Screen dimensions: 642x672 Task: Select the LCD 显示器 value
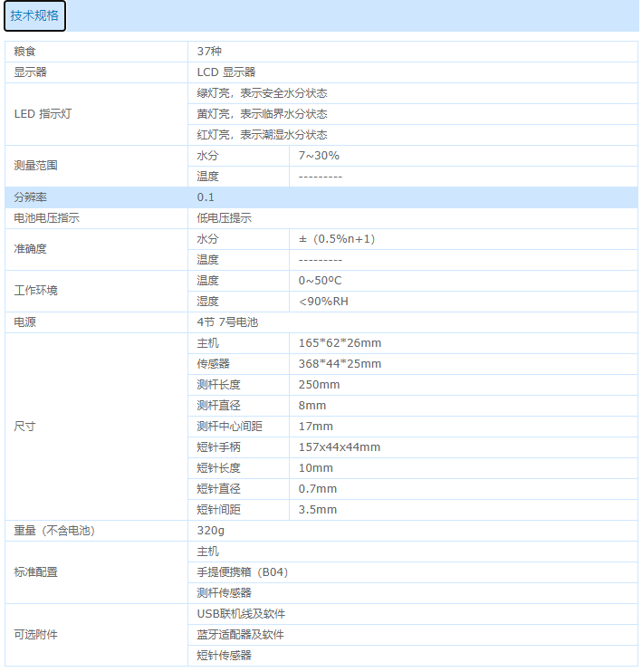(226, 72)
